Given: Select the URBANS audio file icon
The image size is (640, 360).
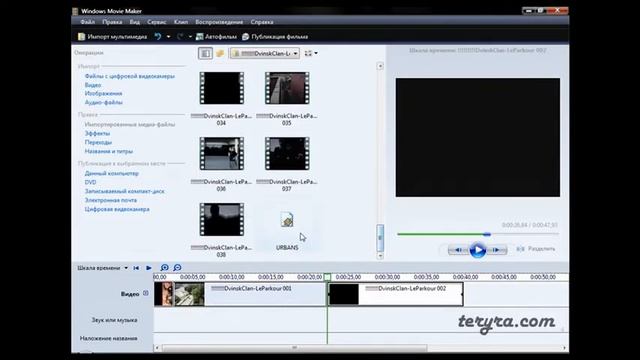Looking at the screenshot, I should [287, 220].
